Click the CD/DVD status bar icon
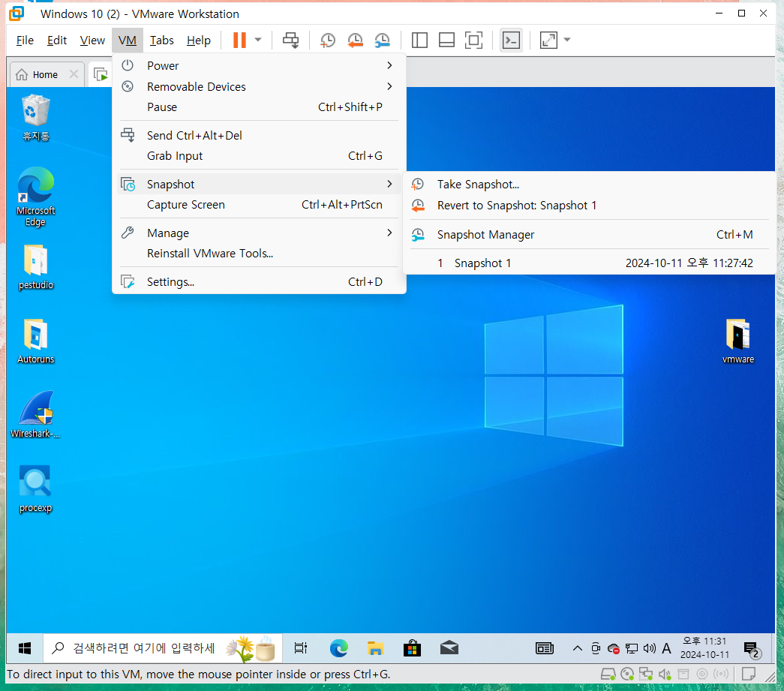The height and width of the screenshot is (691, 784). point(627,674)
